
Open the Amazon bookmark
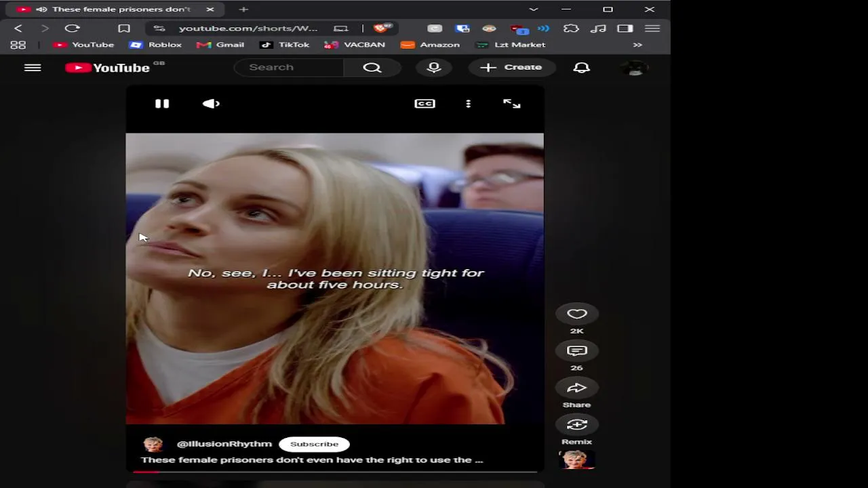click(x=430, y=45)
